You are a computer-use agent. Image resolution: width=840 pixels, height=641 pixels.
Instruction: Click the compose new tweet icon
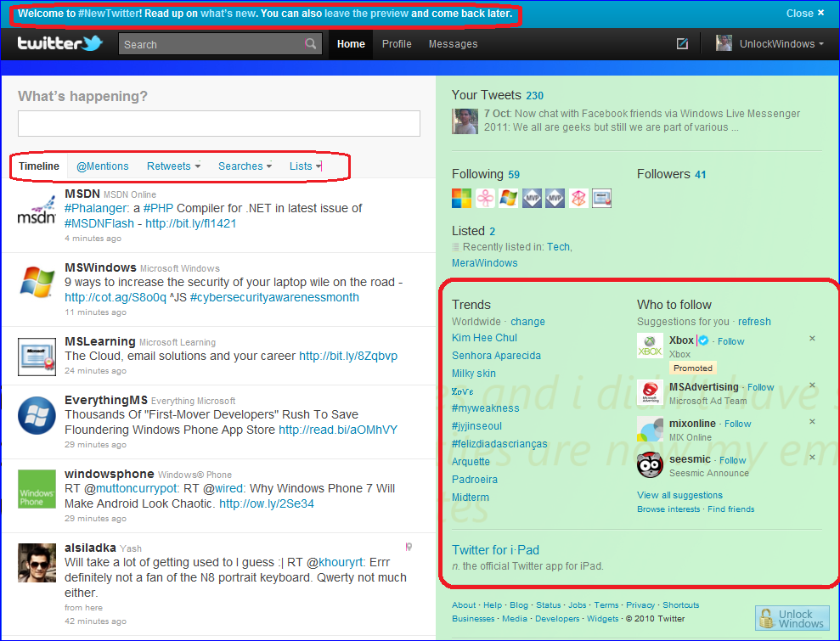pyautogui.click(x=682, y=44)
